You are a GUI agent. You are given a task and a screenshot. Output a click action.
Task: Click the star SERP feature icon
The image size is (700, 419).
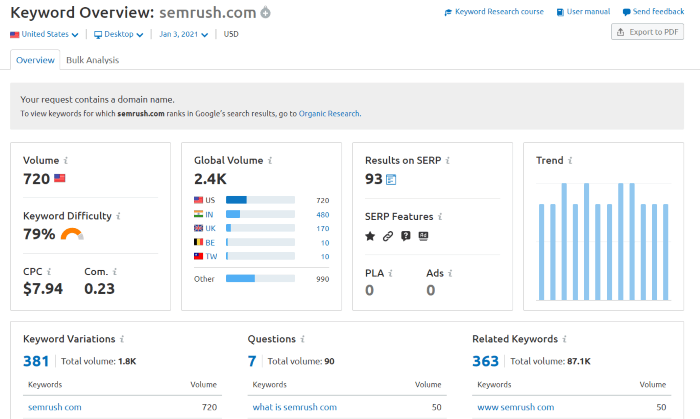click(x=370, y=236)
